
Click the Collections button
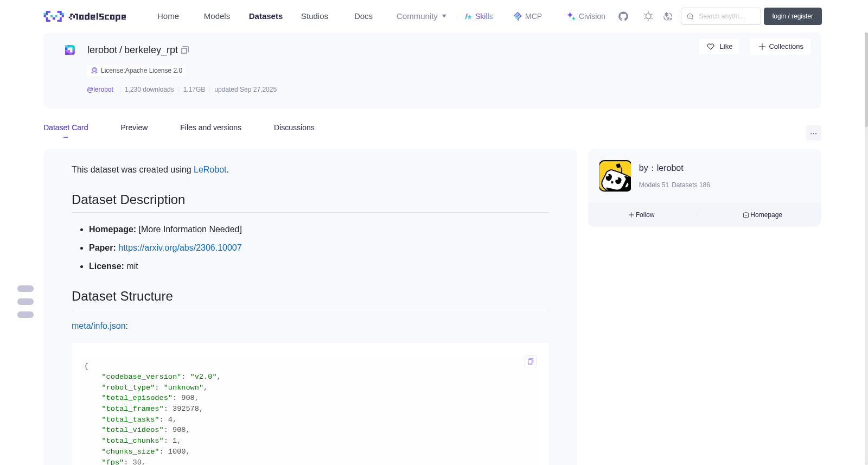click(x=780, y=47)
